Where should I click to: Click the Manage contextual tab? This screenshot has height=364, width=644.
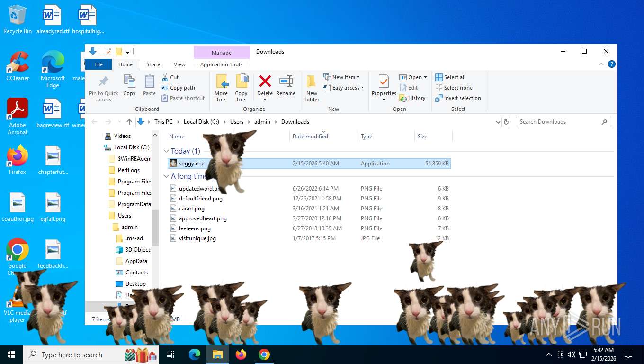pyautogui.click(x=222, y=53)
